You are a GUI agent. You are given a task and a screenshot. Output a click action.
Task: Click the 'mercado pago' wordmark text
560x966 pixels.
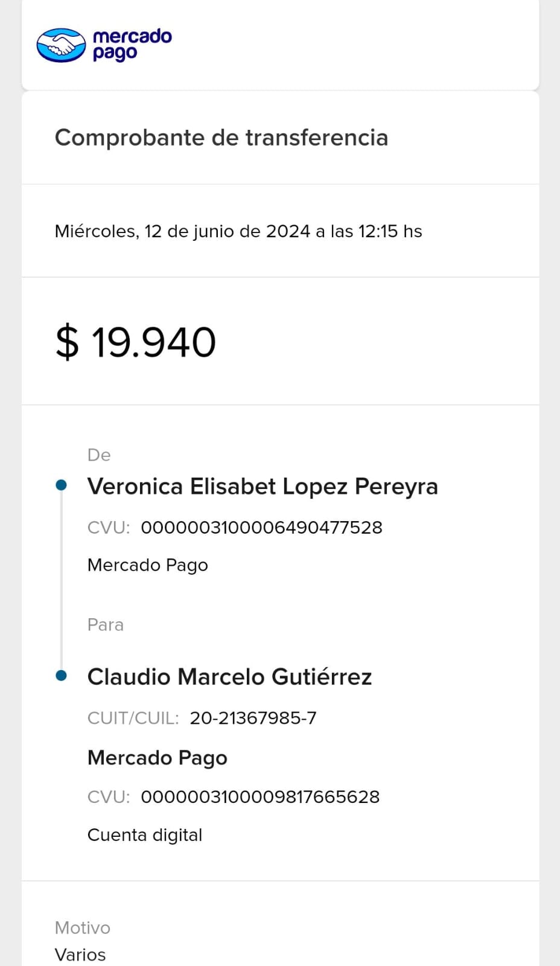(x=132, y=45)
